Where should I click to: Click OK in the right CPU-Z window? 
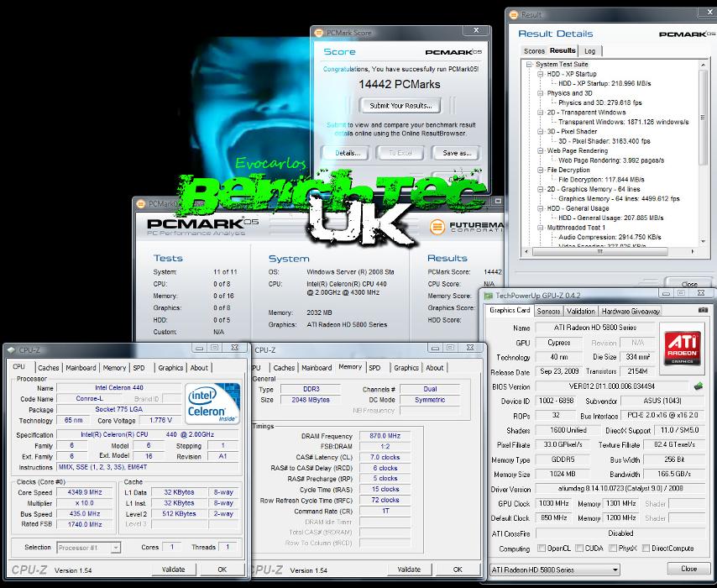[x=458, y=570]
